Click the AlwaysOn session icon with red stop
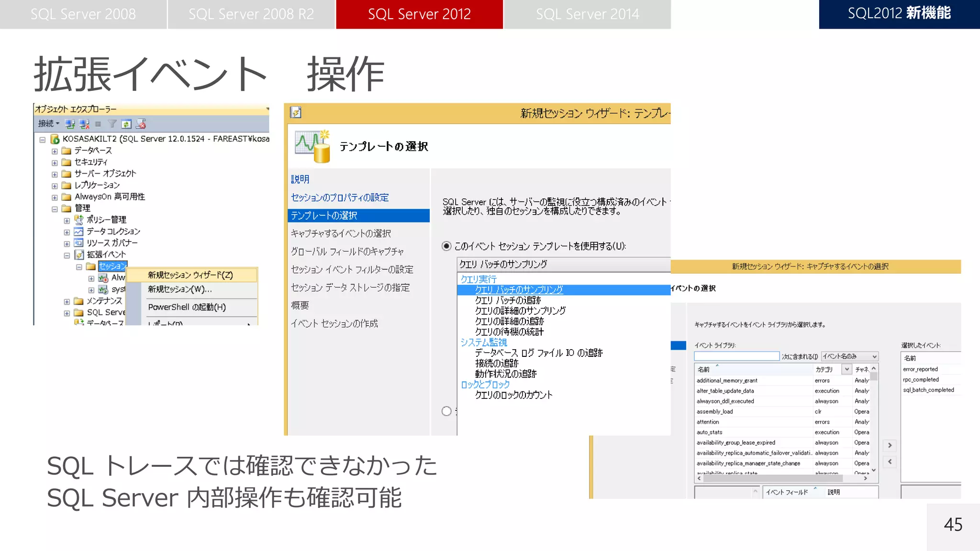980x551 pixels. coord(103,278)
